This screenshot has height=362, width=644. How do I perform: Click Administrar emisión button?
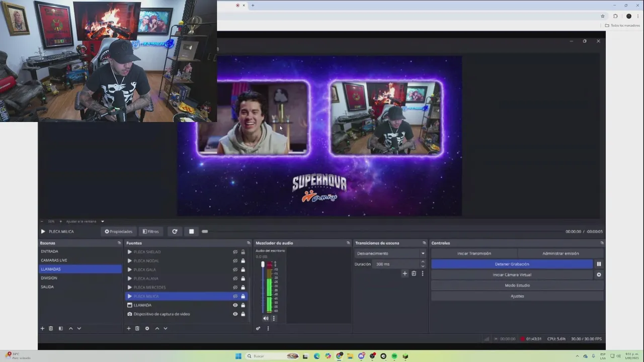(x=560, y=253)
